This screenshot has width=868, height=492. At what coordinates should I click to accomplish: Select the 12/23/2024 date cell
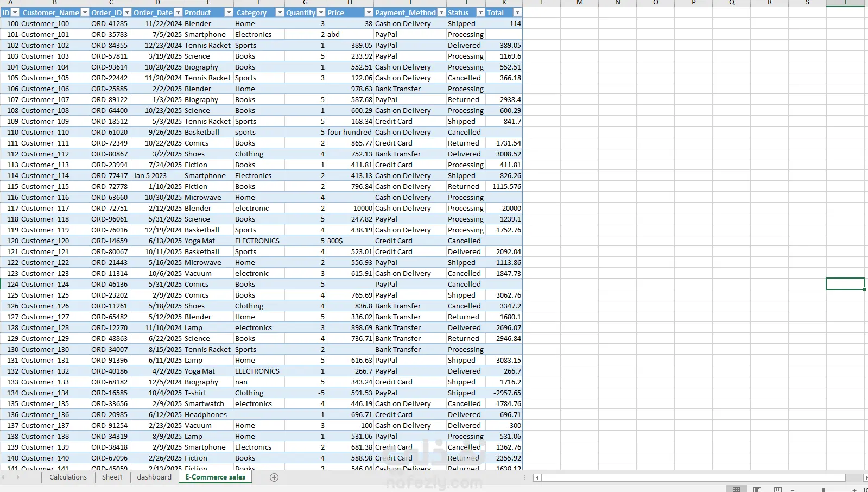[x=157, y=45]
